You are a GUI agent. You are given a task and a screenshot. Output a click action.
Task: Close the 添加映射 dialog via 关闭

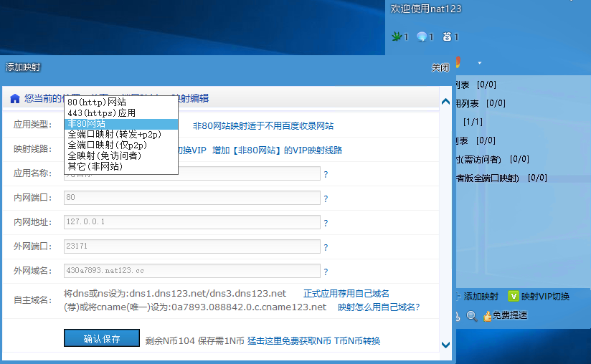click(x=440, y=68)
